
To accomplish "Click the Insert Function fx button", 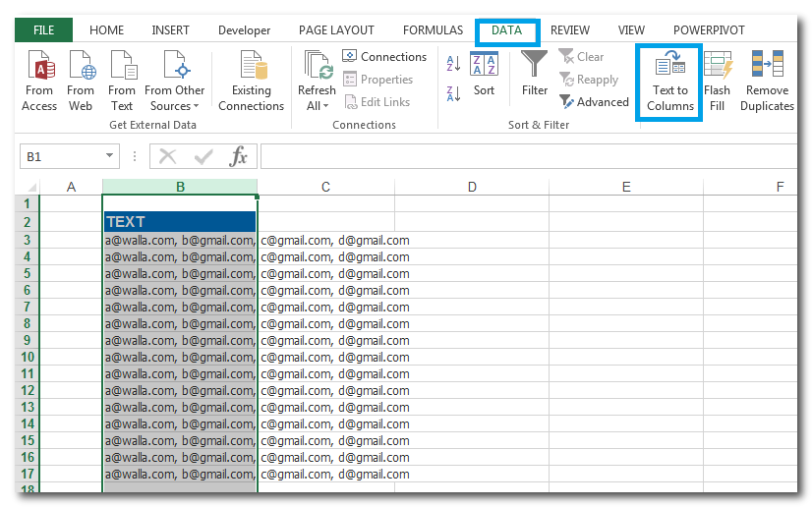I will 238,156.
